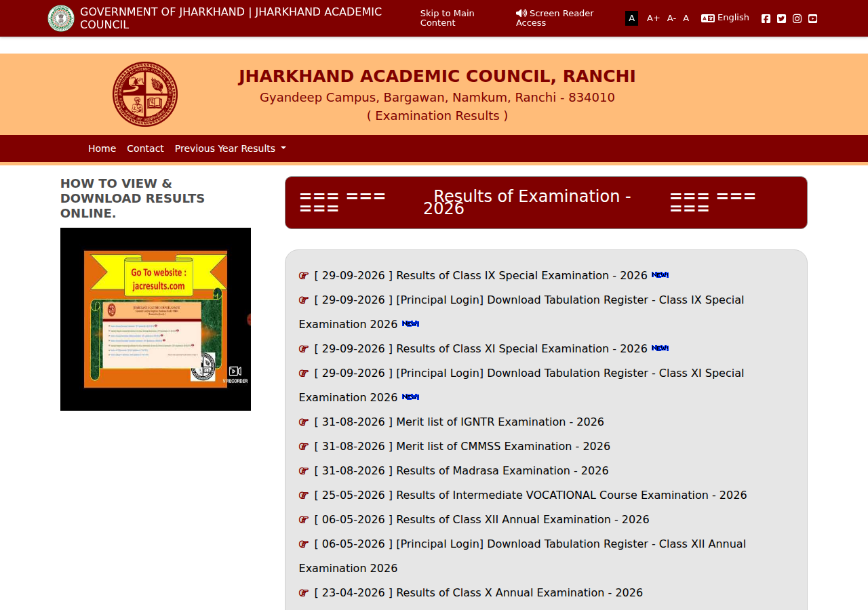This screenshot has height=610, width=868.
Task: Play the how-to-view results video thumbnail
Action: [155, 319]
